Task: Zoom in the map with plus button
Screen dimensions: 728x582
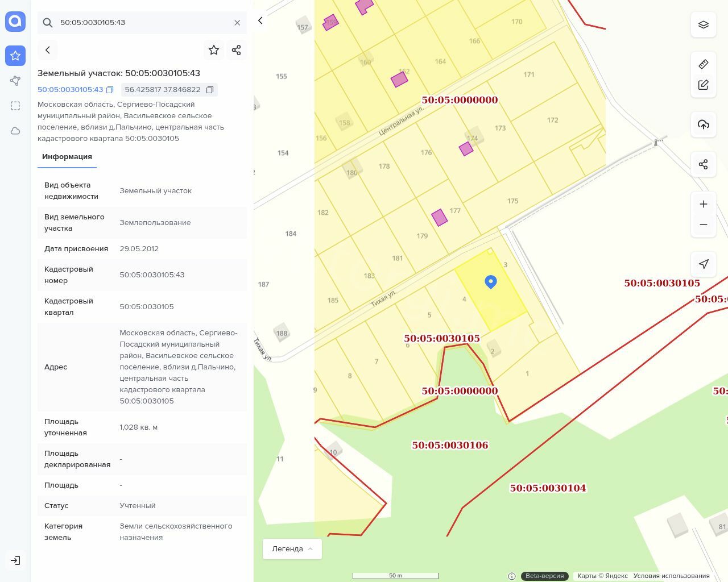Action: 704,204
